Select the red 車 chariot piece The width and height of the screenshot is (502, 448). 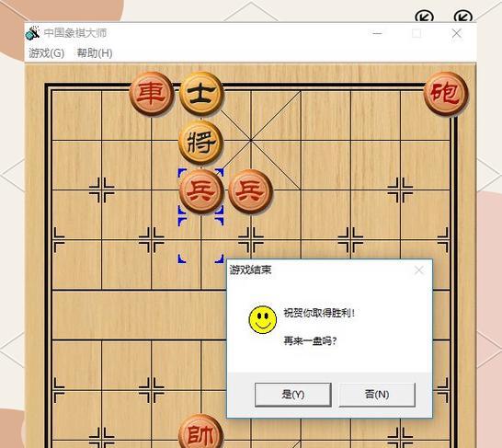[x=151, y=94]
